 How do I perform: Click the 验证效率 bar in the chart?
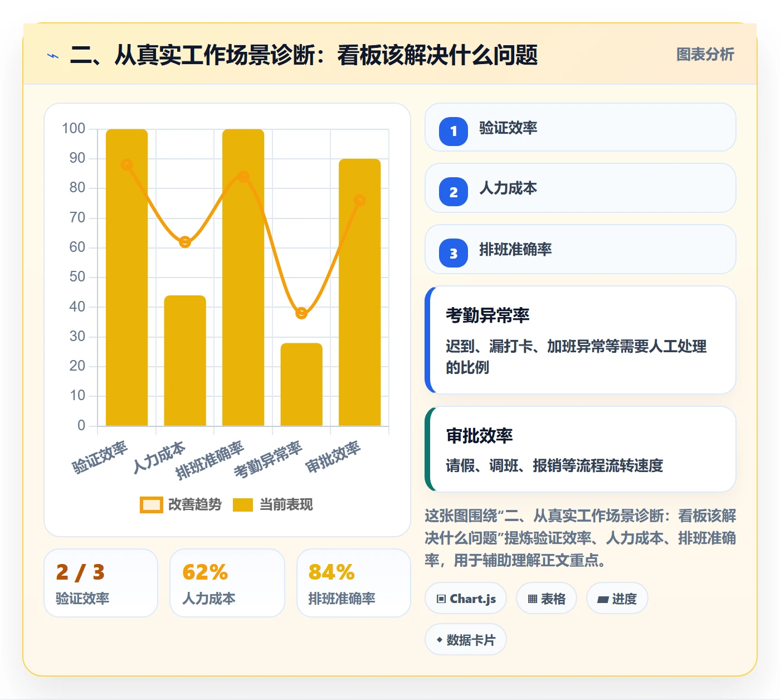127,278
